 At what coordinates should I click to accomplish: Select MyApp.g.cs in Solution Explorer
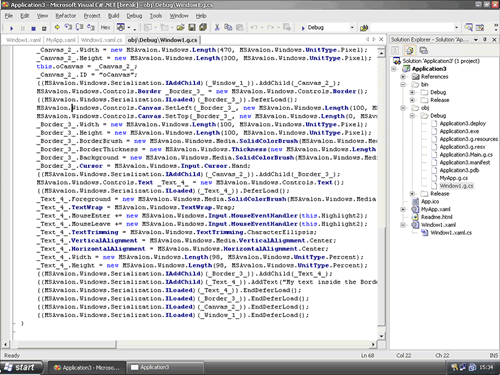(453, 178)
